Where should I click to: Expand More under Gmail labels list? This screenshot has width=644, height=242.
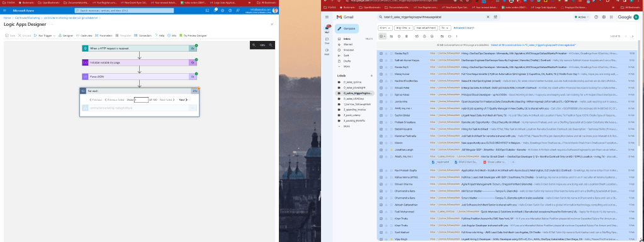click(347, 127)
